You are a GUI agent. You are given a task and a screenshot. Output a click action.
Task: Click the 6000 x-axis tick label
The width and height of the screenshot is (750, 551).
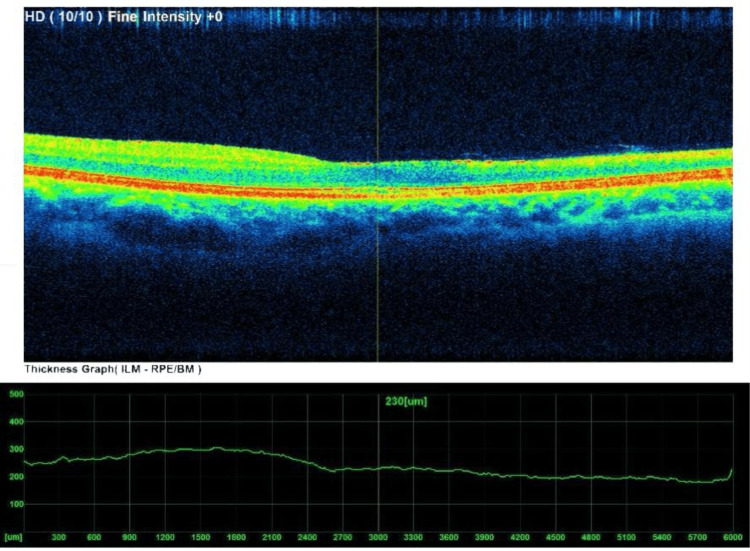[x=733, y=537]
